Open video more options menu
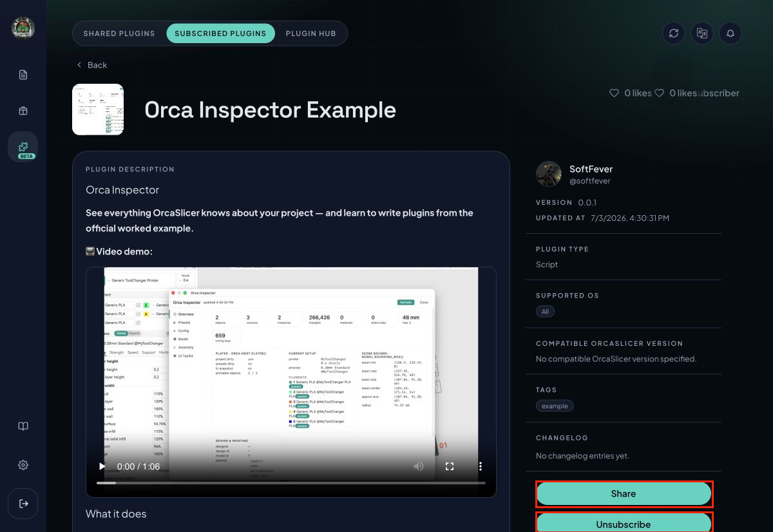773x532 pixels. tap(481, 466)
